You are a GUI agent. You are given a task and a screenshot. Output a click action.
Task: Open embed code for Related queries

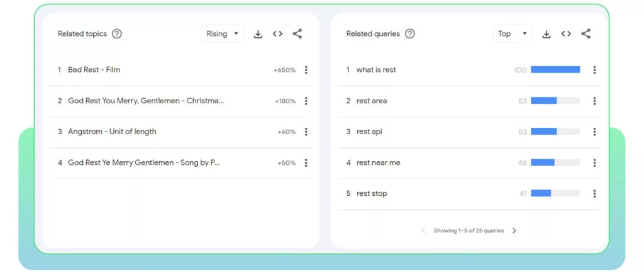click(566, 34)
